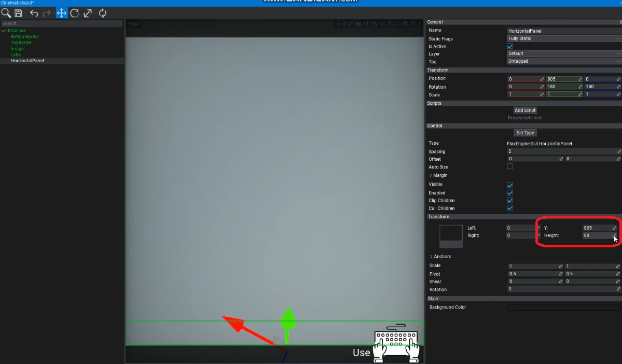Select TopBorder in the hierarchy
The image size is (622, 364).
[21, 43]
